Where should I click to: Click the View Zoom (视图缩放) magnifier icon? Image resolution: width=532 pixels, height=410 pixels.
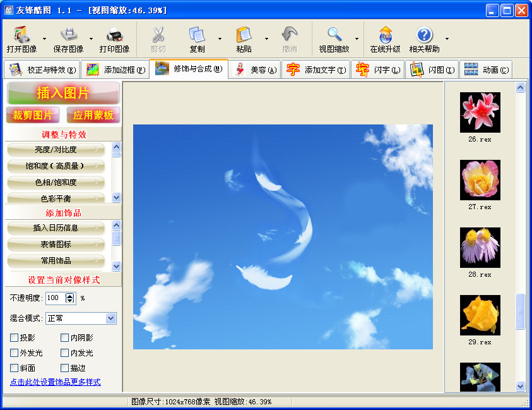tap(334, 35)
